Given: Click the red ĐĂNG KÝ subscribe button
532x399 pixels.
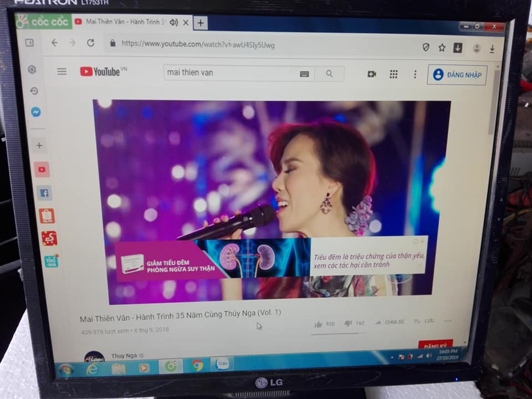Looking at the screenshot, I should [436, 344].
